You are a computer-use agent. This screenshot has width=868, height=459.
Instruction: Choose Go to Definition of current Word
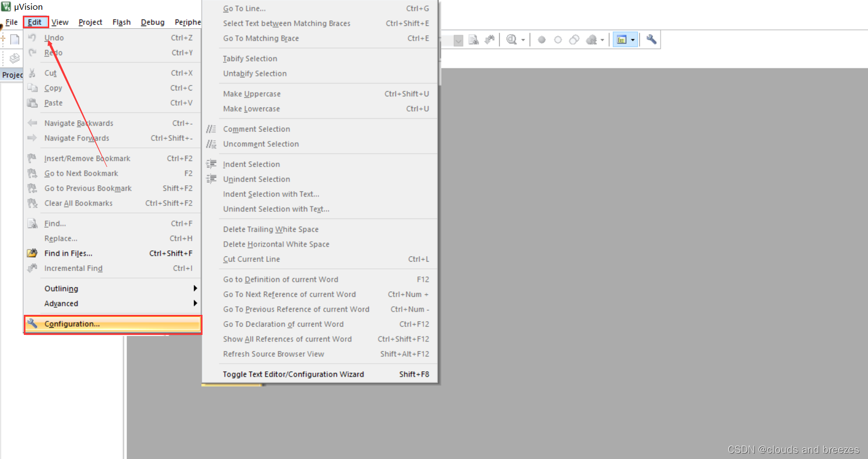(x=320, y=279)
